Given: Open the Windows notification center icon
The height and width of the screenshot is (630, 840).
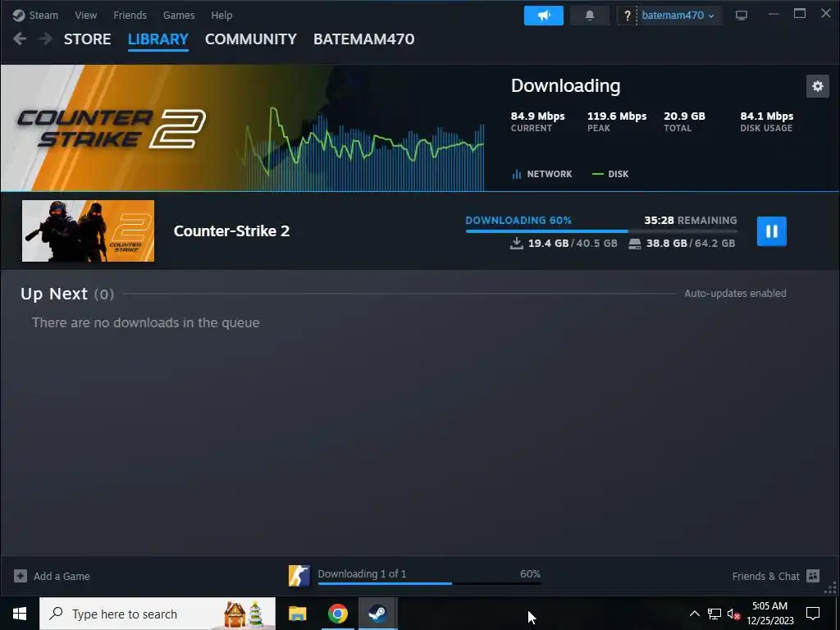Looking at the screenshot, I should (x=813, y=614).
